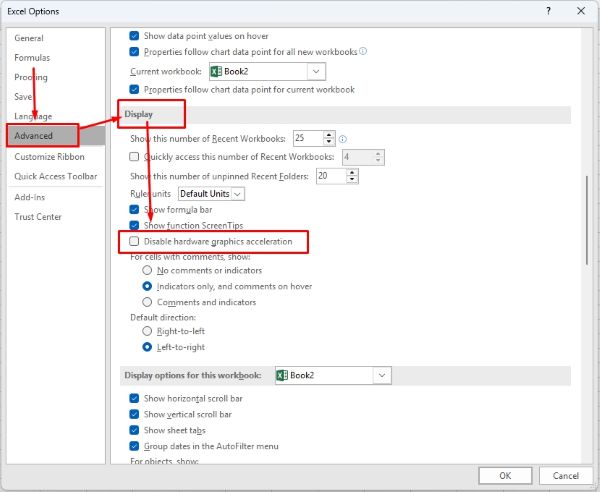
Task: Open the Trust Center category
Action: tap(38, 217)
